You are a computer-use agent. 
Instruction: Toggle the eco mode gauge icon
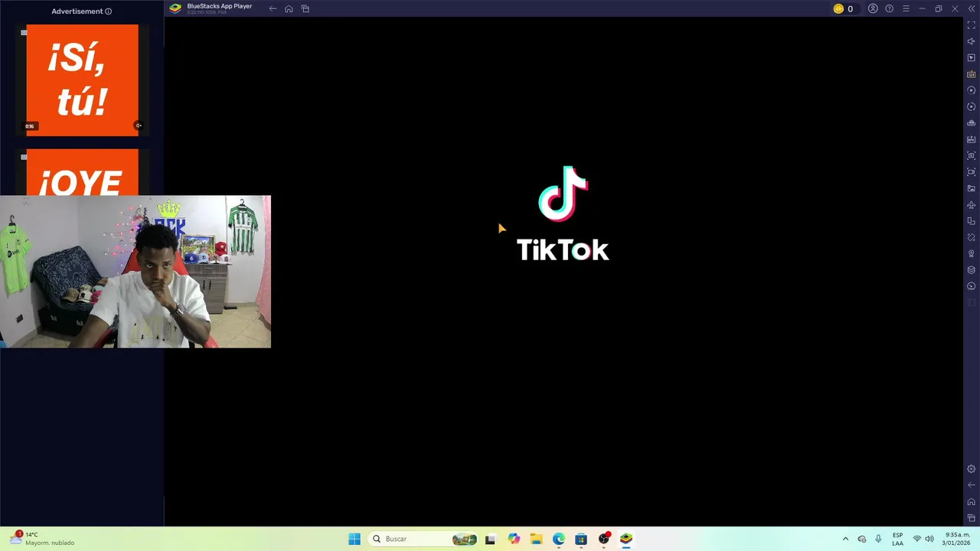coord(972,286)
